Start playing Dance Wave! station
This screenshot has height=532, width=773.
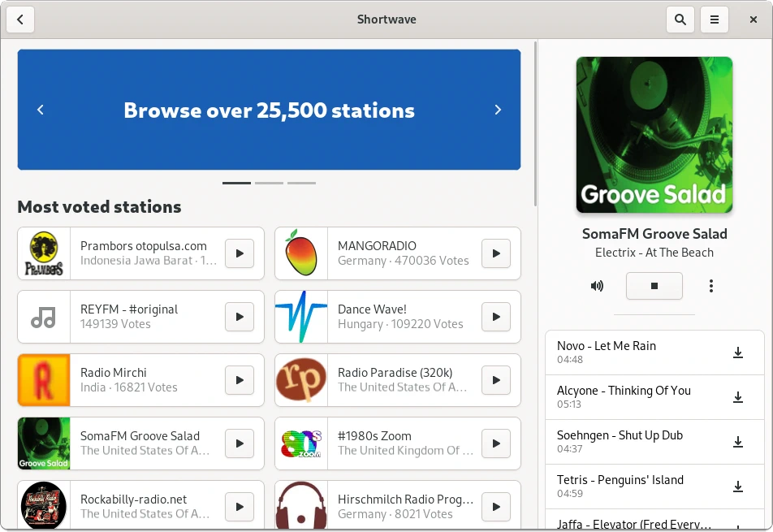496,317
